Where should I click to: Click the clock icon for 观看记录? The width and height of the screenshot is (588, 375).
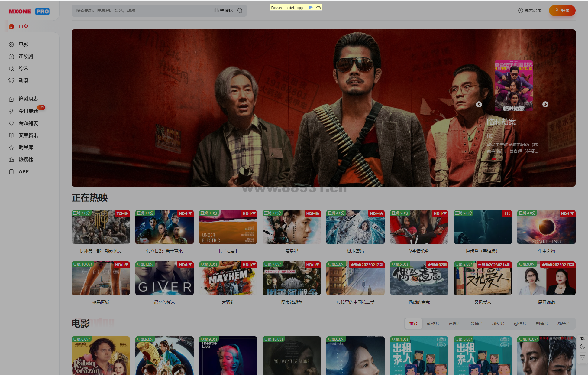click(520, 11)
